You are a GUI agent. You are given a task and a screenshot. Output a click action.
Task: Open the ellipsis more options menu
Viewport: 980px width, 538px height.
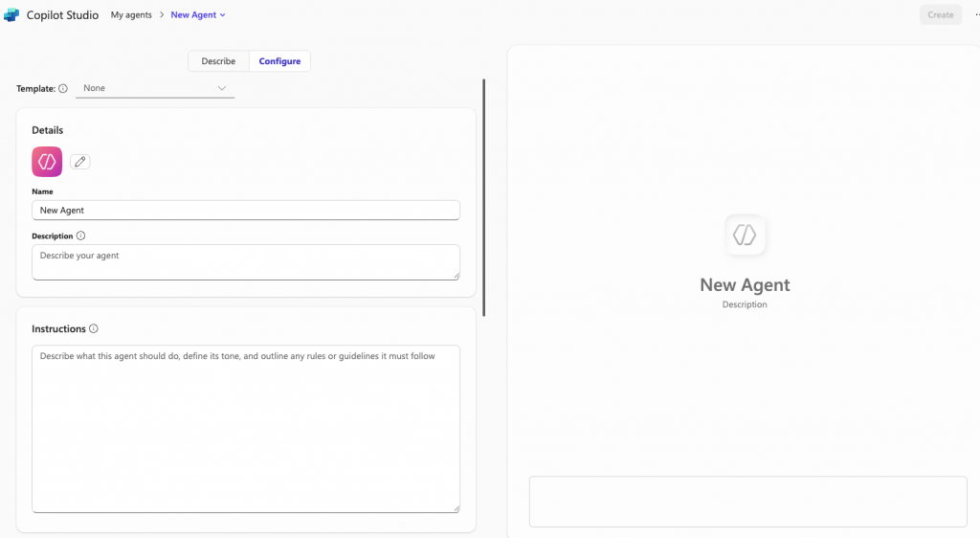click(x=976, y=15)
